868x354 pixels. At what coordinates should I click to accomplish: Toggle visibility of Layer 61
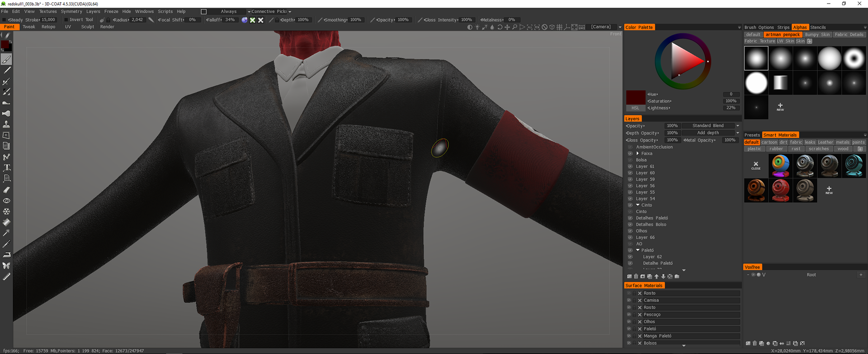630,167
